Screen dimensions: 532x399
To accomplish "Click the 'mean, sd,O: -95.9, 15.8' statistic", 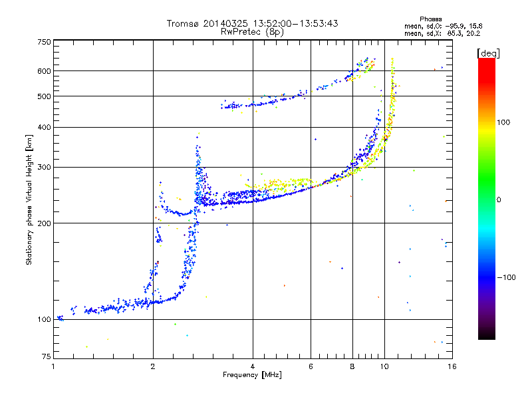I will click(444, 26).
